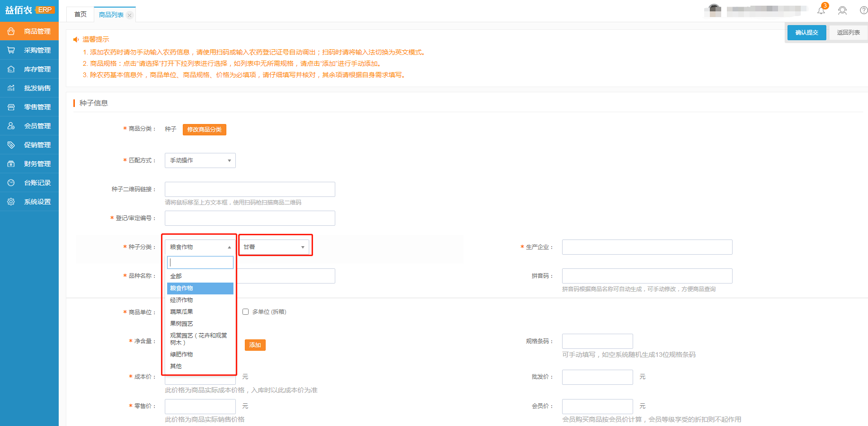The height and width of the screenshot is (426, 868).
Task: Focus the 生产企业 input field
Action: tap(647, 247)
